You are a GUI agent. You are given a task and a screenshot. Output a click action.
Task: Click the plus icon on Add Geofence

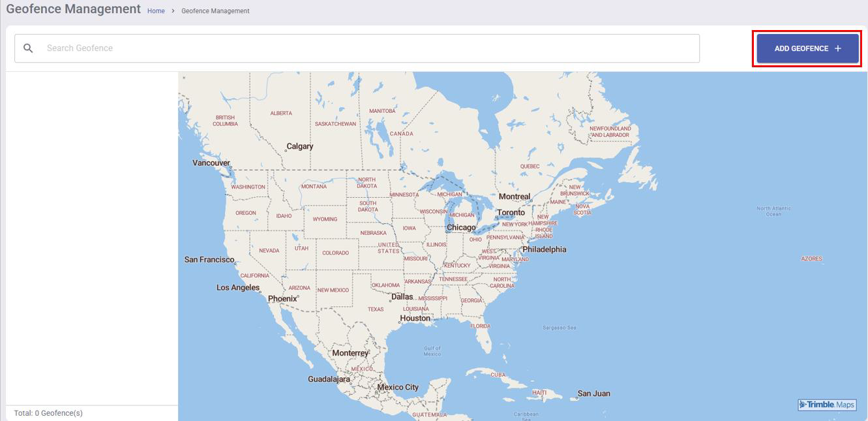(838, 48)
